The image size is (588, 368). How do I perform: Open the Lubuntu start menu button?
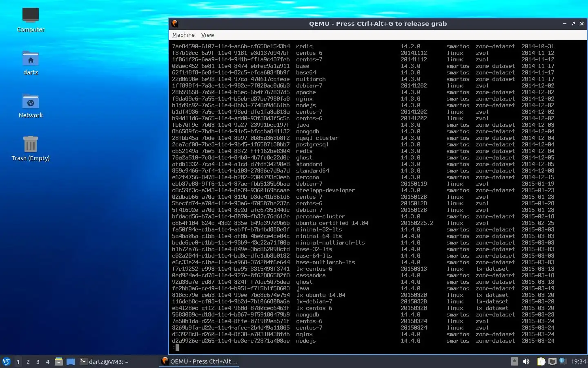point(7,361)
